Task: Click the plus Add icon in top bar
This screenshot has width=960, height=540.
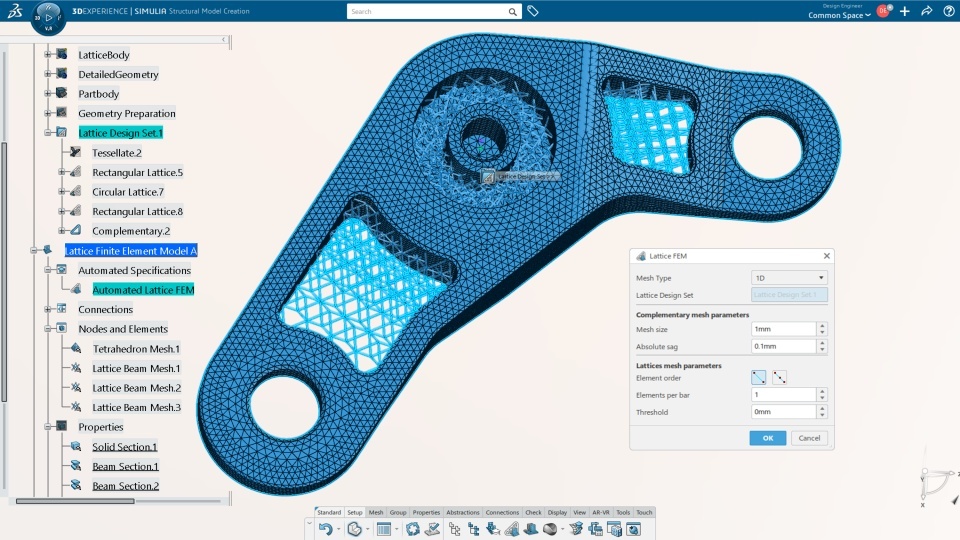Action: point(904,11)
